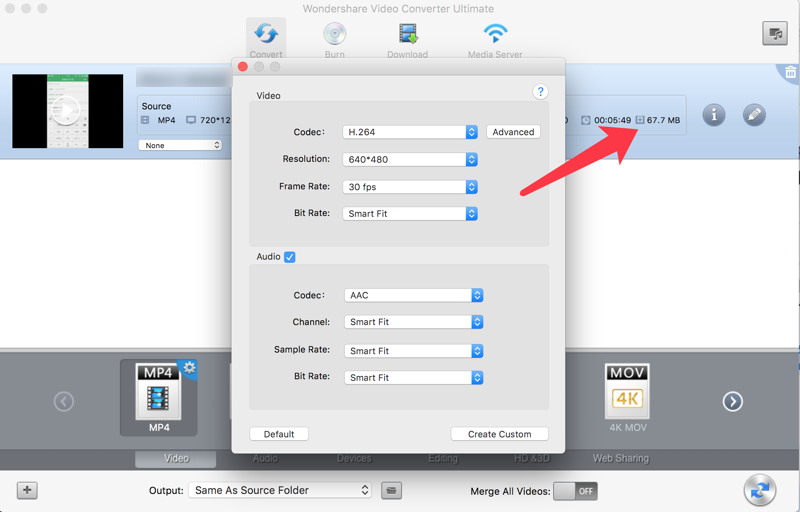The width and height of the screenshot is (800, 512).
Task: Switch to the Video format tab
Action: (x=176, y=458)
